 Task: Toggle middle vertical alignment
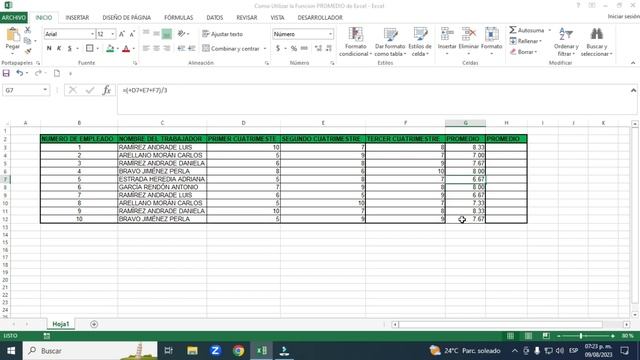156,34
